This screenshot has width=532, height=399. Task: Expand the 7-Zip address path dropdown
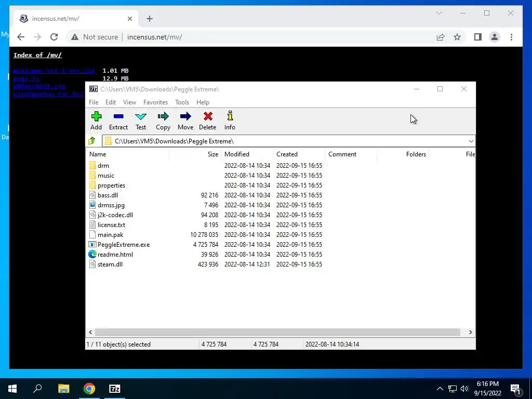(x=471, y=141)
